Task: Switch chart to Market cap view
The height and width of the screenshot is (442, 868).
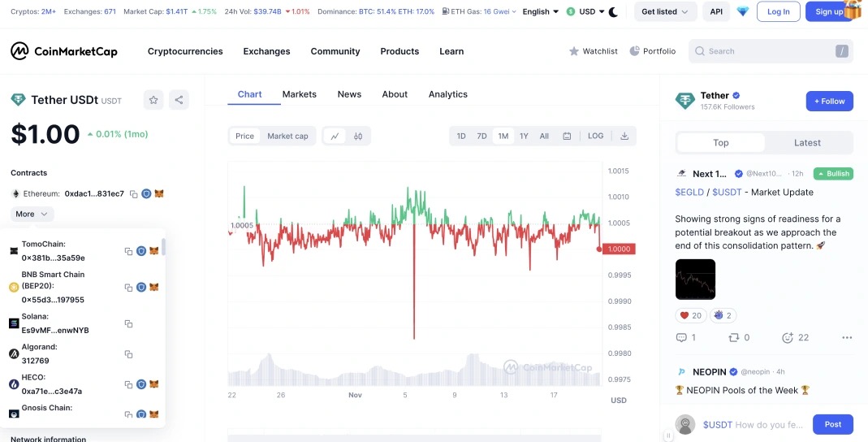Action: 287,136
